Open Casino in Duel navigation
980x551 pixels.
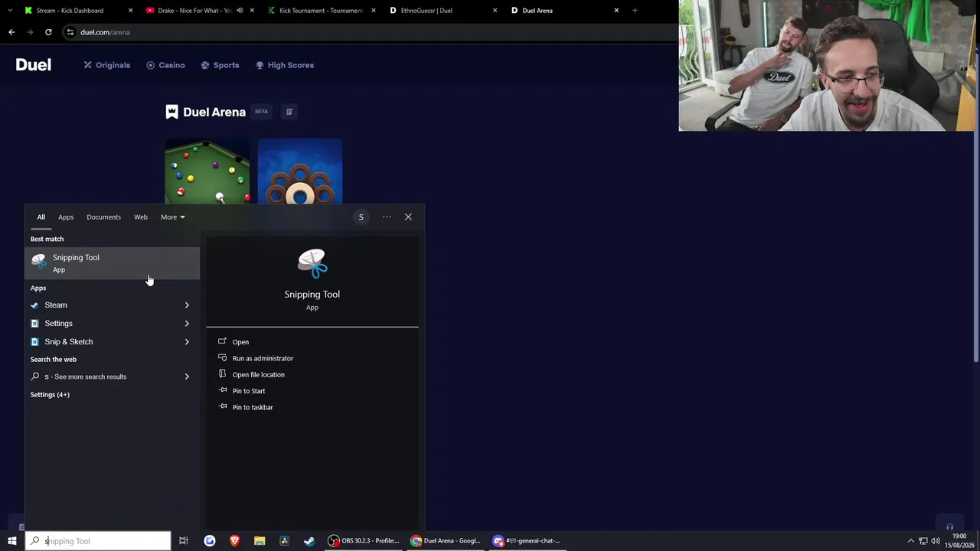[x=165, y=65]
